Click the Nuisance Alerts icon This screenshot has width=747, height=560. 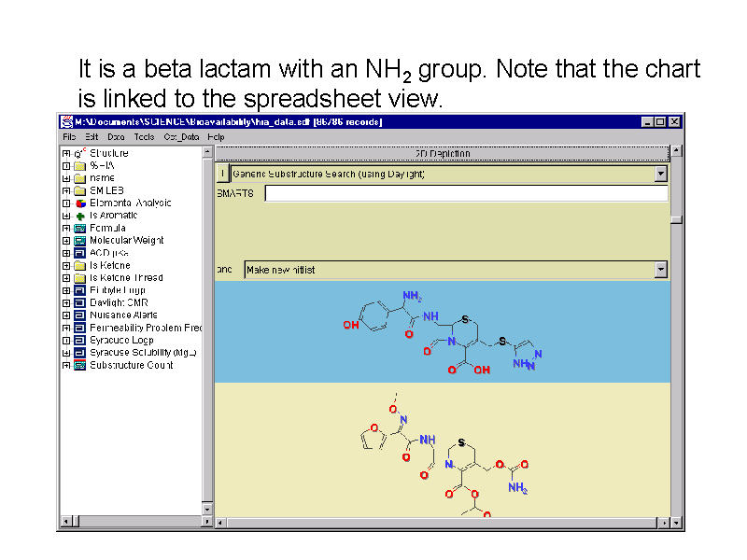(x=79, y=315)
